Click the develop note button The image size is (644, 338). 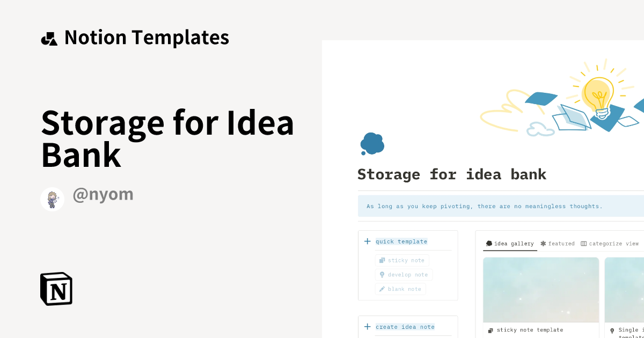[x=404, y=275]
